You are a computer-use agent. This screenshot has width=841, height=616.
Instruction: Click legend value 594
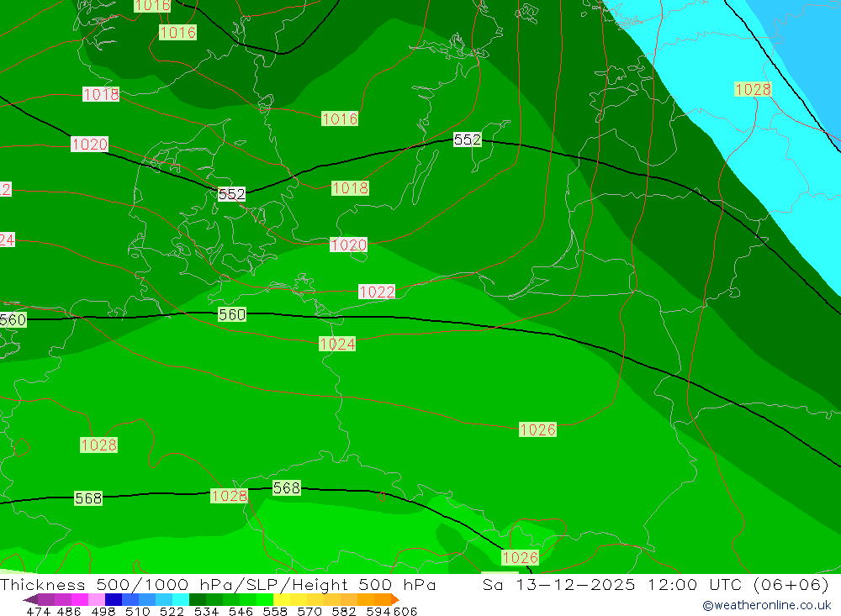[x=378, y=611]
